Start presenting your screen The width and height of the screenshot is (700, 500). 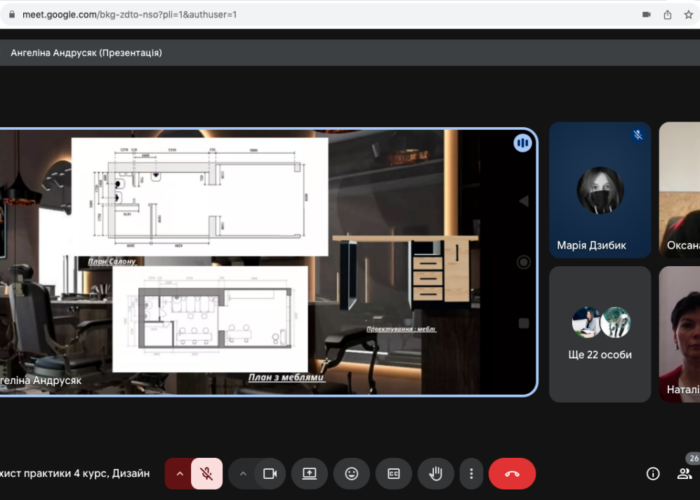pos(310,473)
